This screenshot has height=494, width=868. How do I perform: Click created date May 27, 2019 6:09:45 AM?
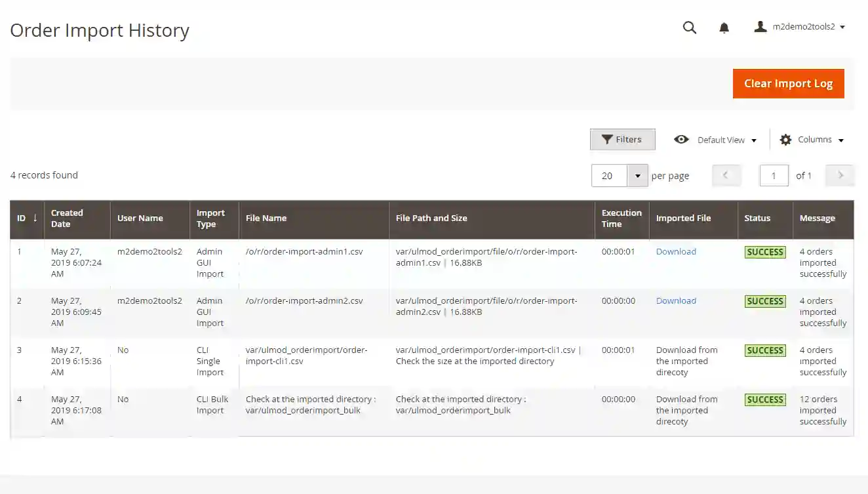pos(76,312)
